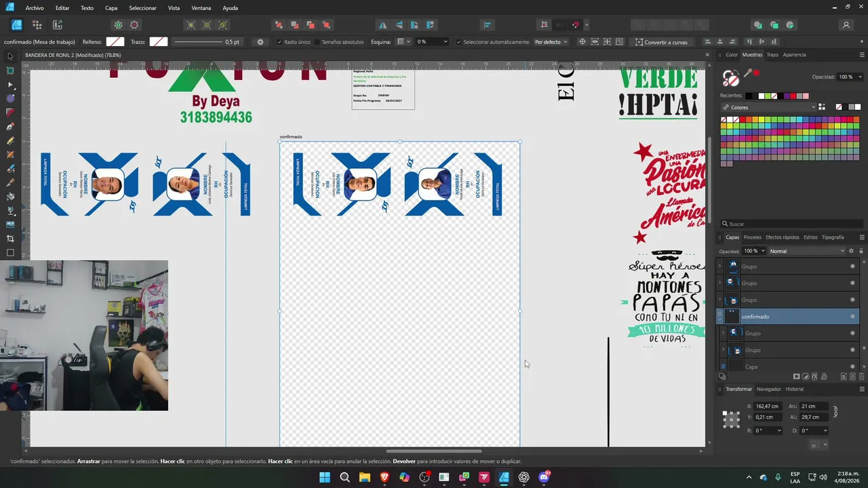
Task: Switch to the Pixel persona
Action: (37, 25)
